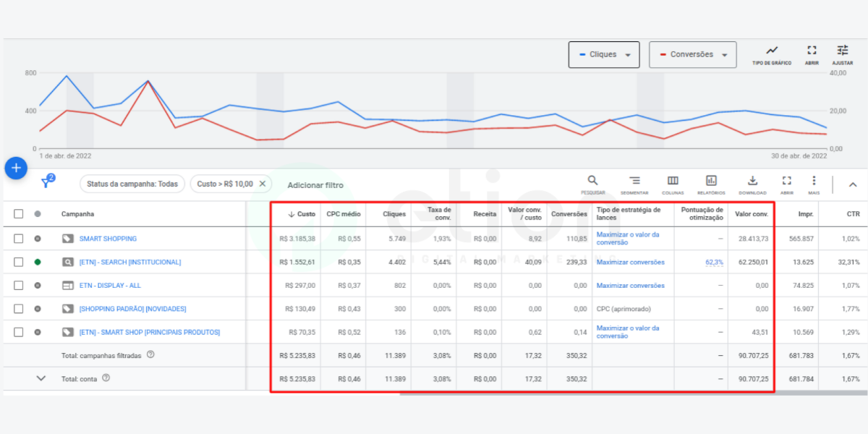Open the Status da campanha: Todas filter
The image size is (868, 434).
coord(132,184)
